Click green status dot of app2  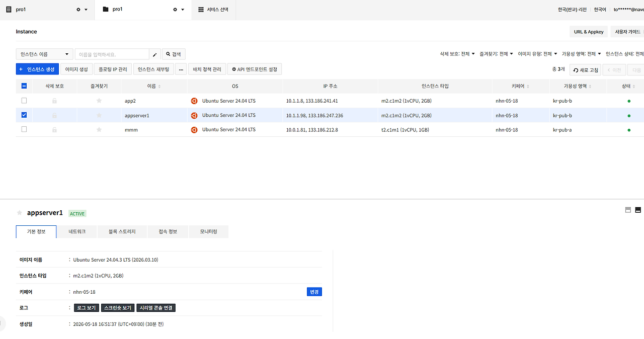pos(629,101)
